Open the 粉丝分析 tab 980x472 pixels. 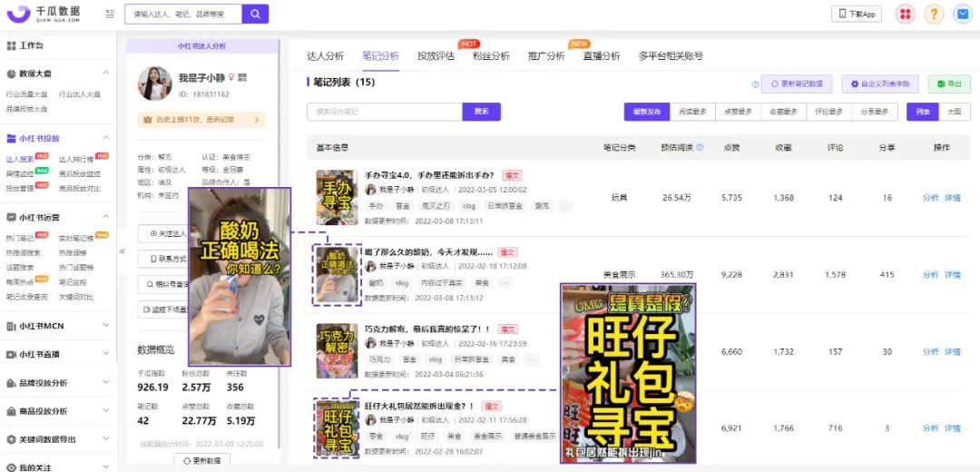(x=491, y=55)
